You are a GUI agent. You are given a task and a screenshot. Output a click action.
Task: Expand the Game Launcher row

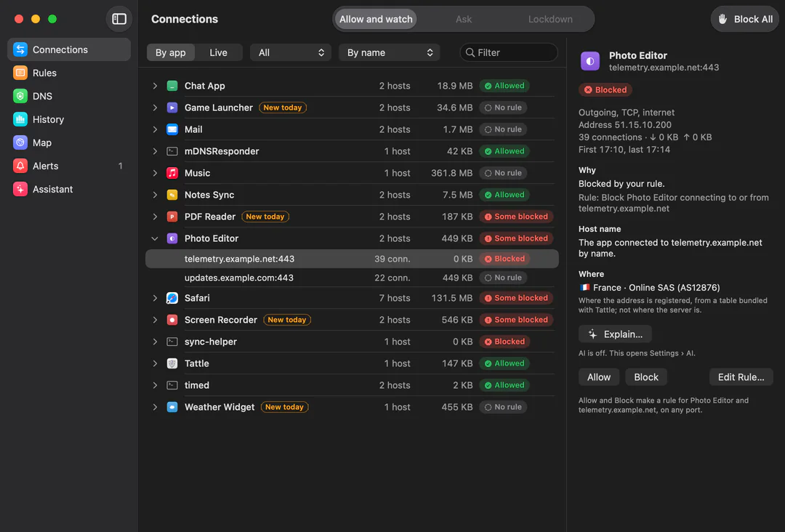coord(155,108)
